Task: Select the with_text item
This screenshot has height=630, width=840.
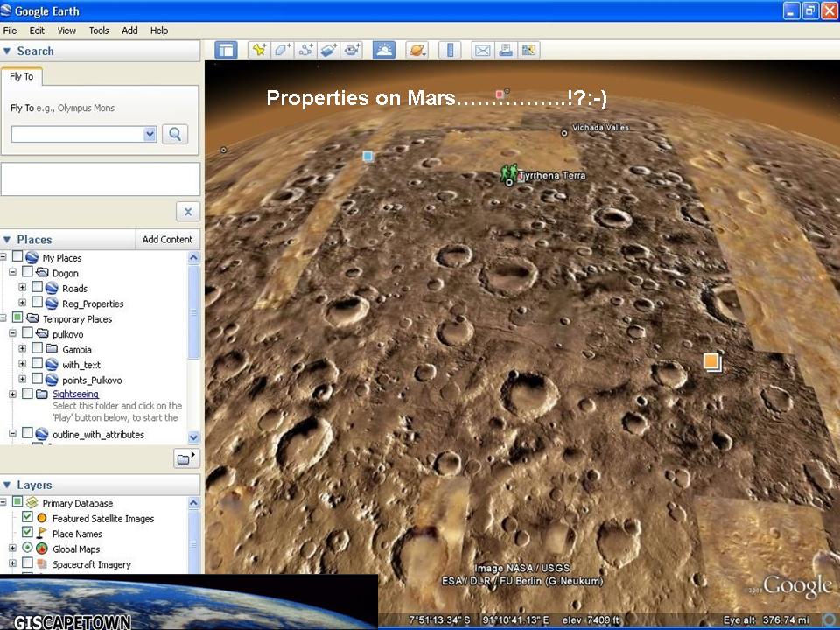Action: click(x=81, y=365)
